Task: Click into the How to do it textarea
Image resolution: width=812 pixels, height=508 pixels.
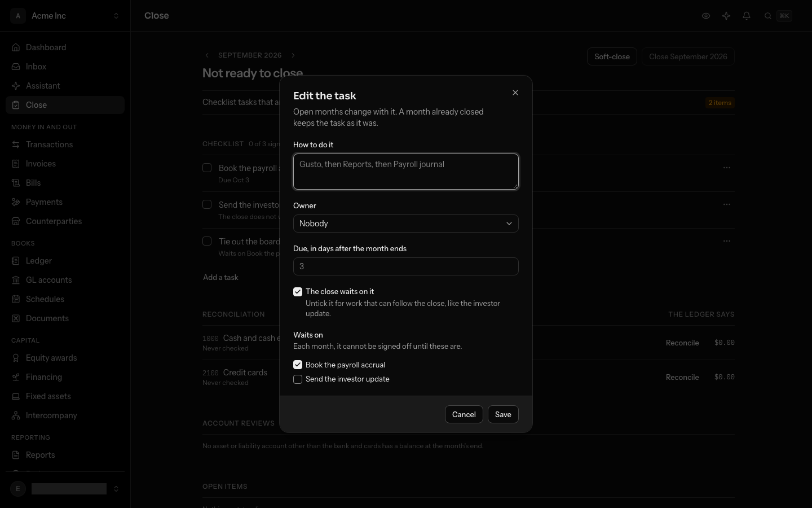Action: click(x=406, y=172)
